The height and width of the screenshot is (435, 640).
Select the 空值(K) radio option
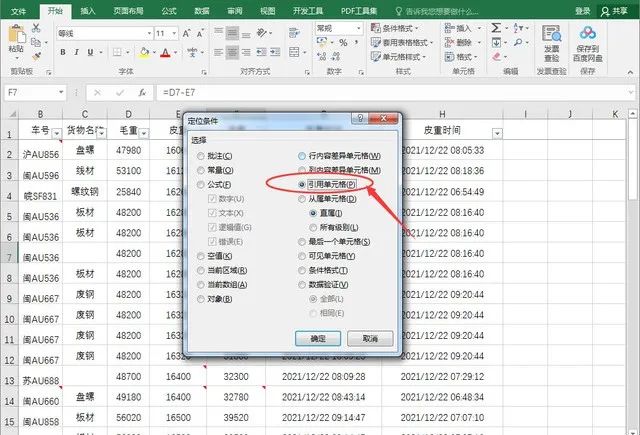(x=200, y=256)
